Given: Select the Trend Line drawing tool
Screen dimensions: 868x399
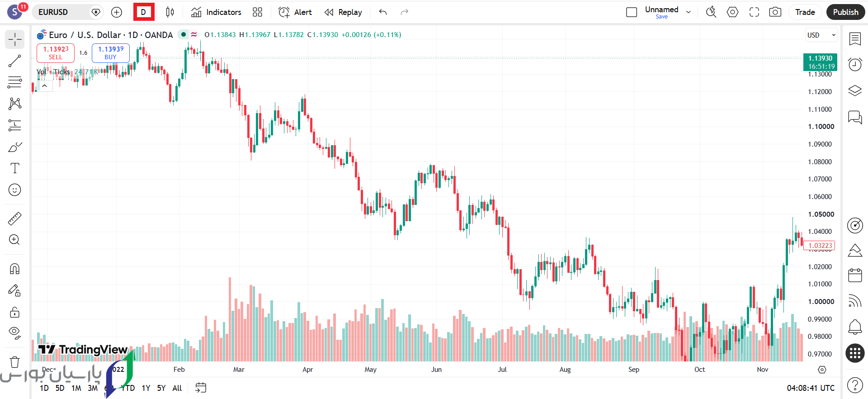Looking at the screenshot, I should point(15,61).
